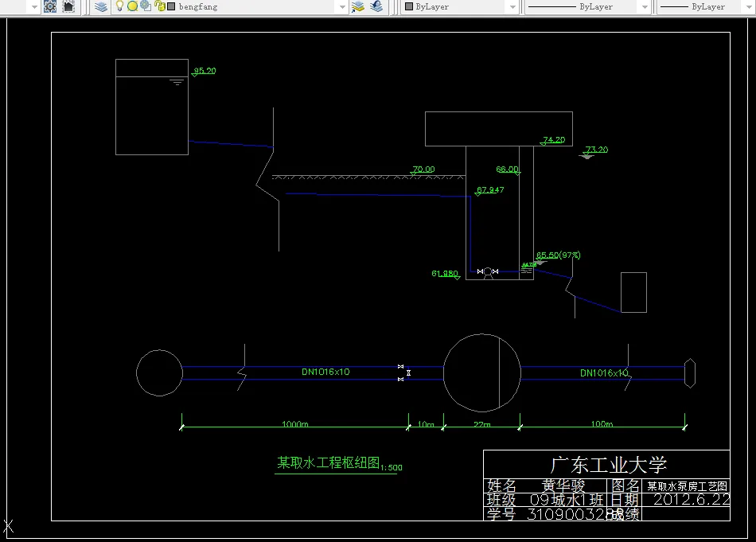Click Make Object's Layer Current icon

point(358,6)
